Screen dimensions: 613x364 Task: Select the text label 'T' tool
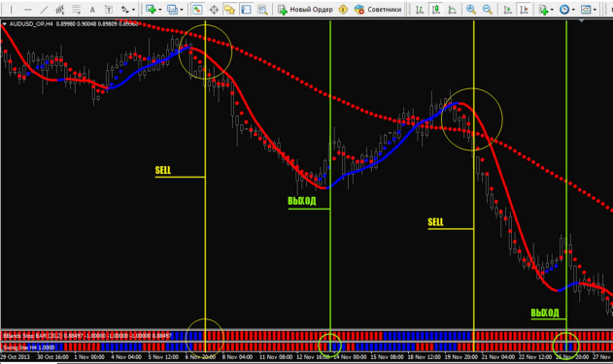click(x=109, y=10)
